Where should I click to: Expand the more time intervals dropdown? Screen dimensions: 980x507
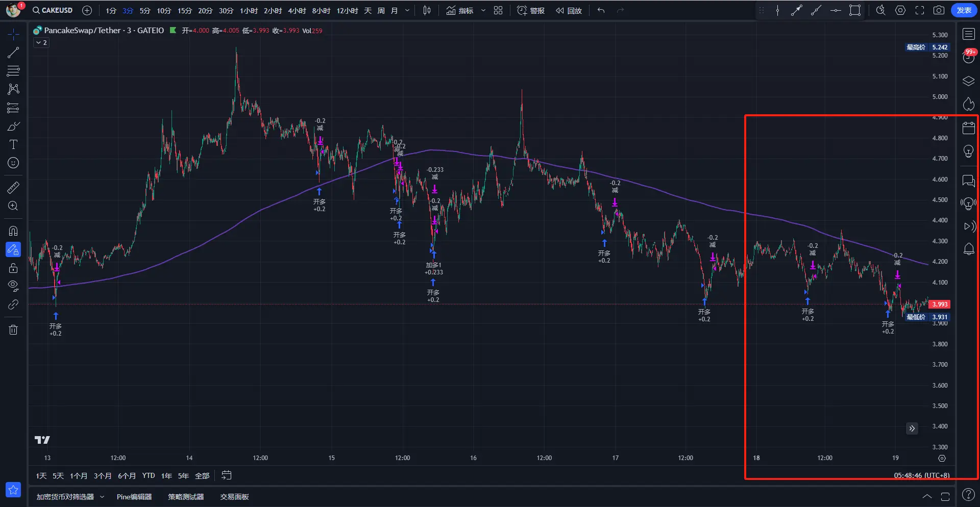[407, 10]
